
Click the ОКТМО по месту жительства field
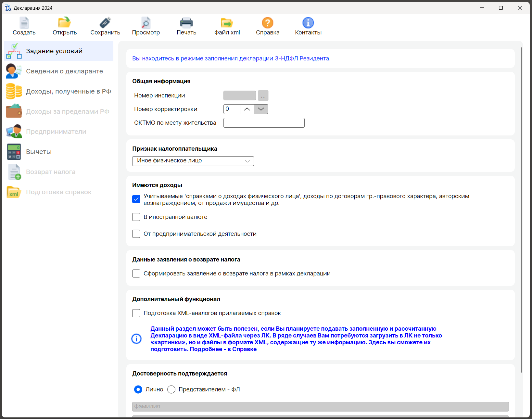pos(264,123)
